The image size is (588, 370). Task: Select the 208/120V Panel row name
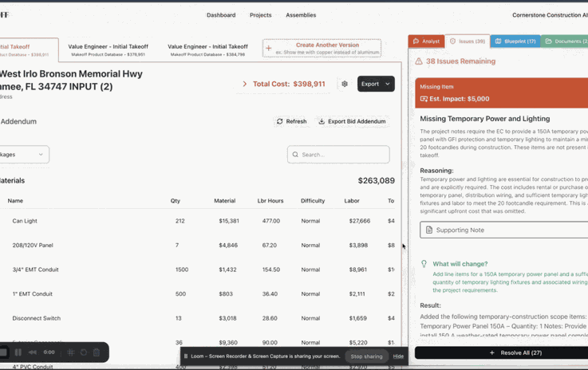pos(33,246)
